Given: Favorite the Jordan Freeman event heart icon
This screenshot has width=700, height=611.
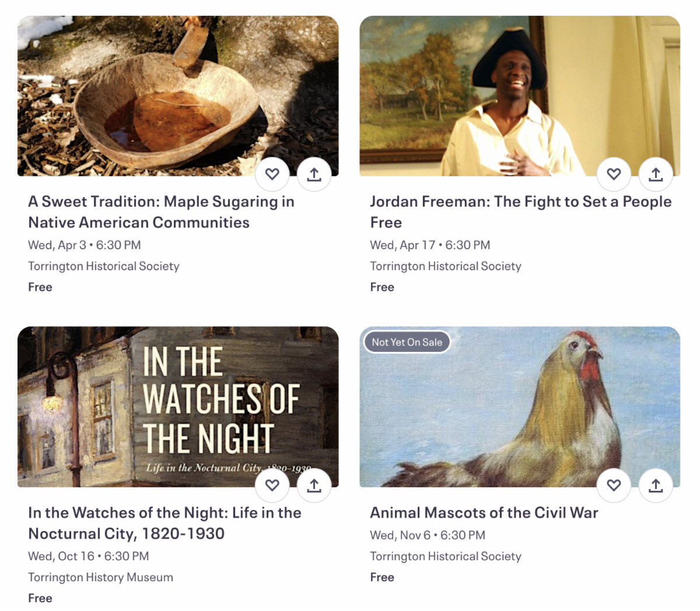Looking at the screenshot, I should point(614,174).
